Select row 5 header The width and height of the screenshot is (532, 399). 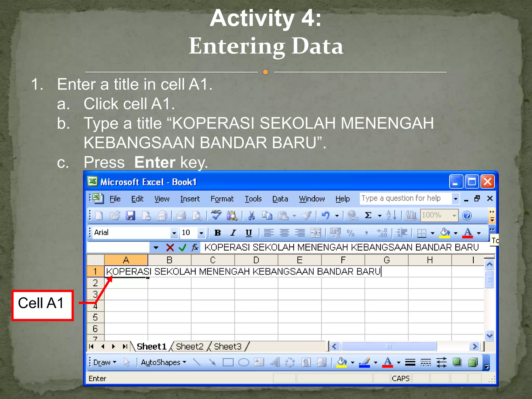coord(95,317)
